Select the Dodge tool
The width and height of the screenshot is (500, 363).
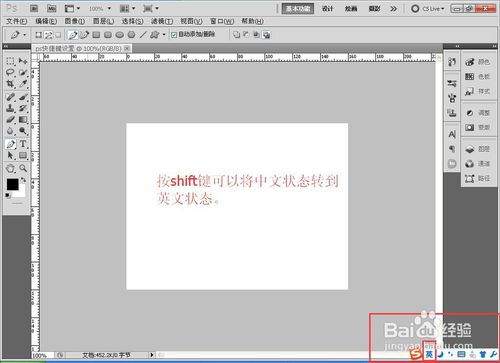23,131
